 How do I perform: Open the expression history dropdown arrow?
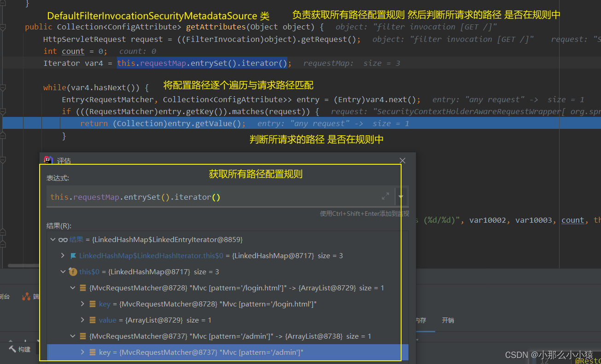401,197
